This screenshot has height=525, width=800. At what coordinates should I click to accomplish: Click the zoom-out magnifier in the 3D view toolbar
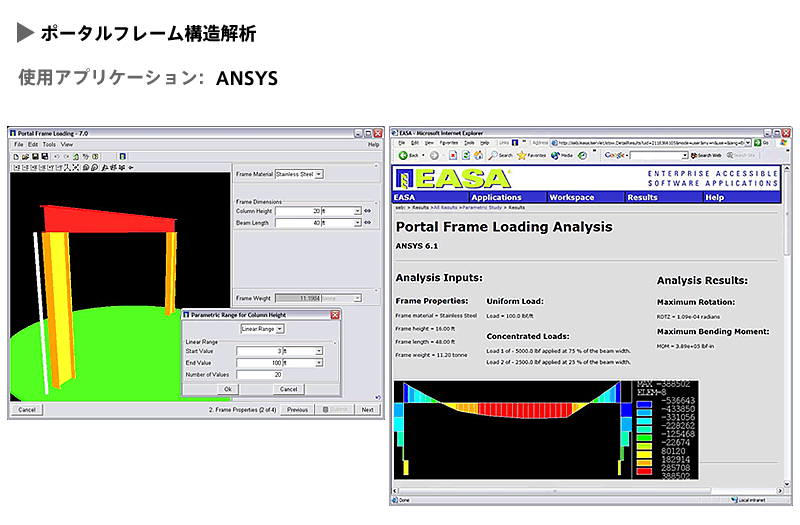(x=95, y=167)
